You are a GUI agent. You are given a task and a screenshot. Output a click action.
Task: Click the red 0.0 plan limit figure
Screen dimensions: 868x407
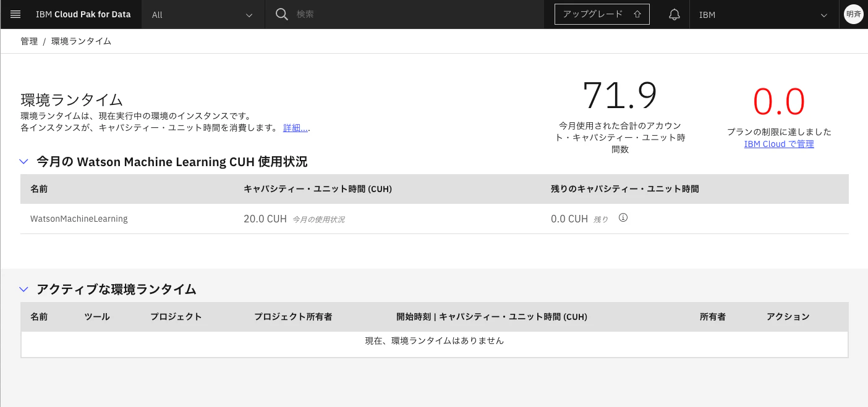point(779,102)
